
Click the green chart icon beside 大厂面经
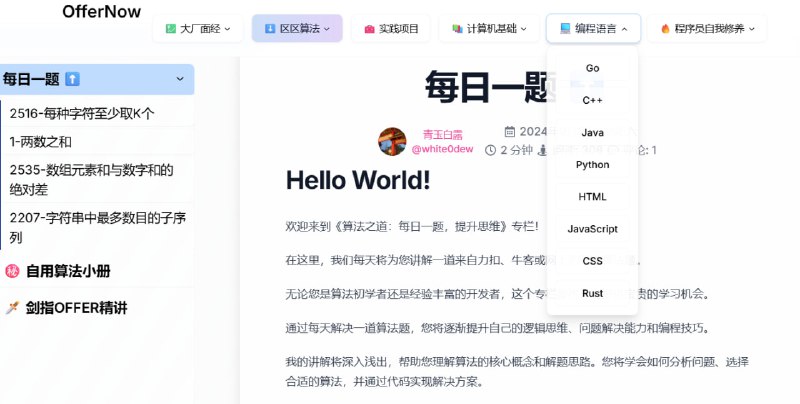[x=171, y=29]
